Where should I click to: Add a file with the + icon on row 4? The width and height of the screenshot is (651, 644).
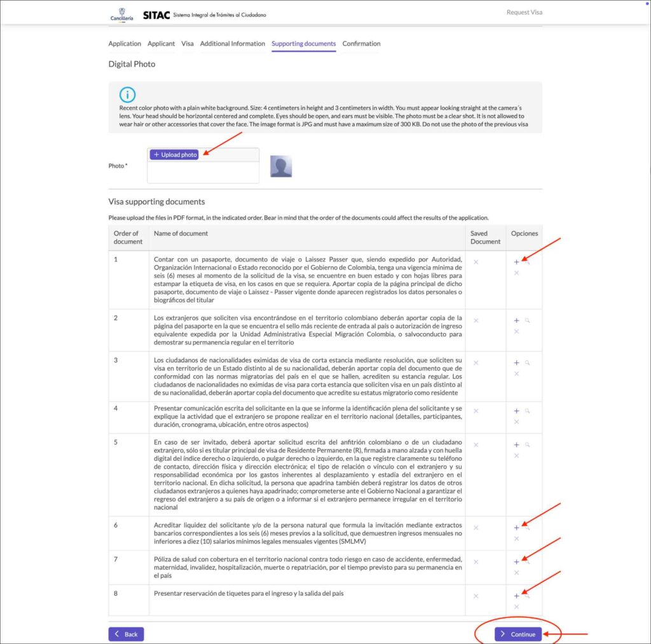click(516, 411)
